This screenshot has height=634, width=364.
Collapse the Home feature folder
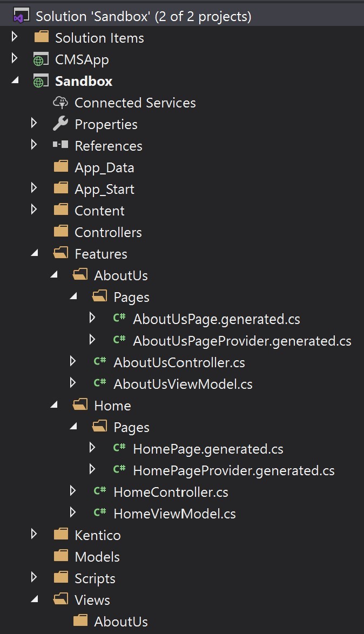tap(54, 404)
